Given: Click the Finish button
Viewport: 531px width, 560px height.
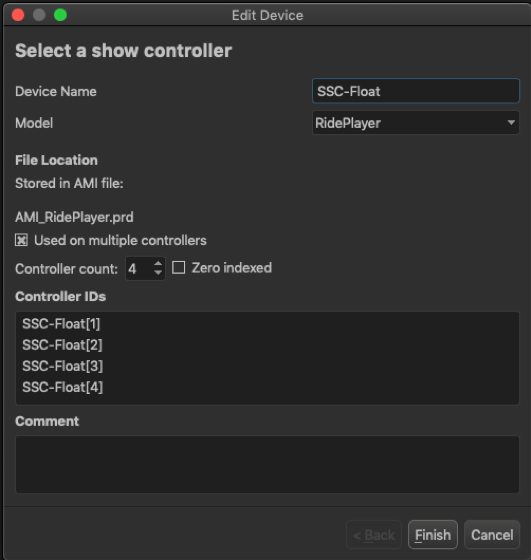Looking at the screenshot, I should pos(433,535).
